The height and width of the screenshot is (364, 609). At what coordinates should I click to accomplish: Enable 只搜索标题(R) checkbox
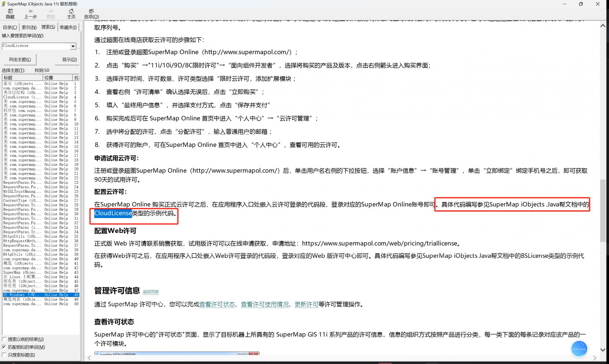coord(4,355)
